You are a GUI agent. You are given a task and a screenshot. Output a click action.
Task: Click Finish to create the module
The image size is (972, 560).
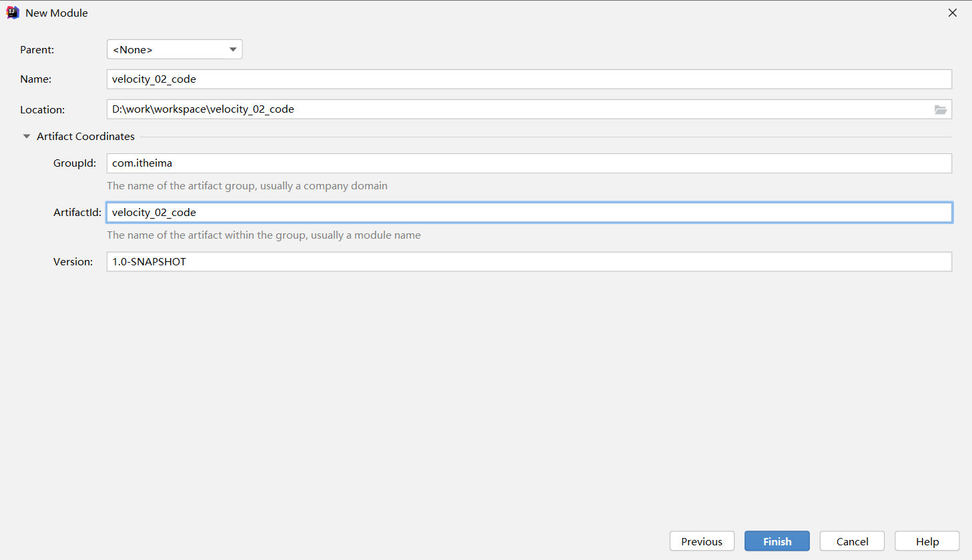point(777,541)
